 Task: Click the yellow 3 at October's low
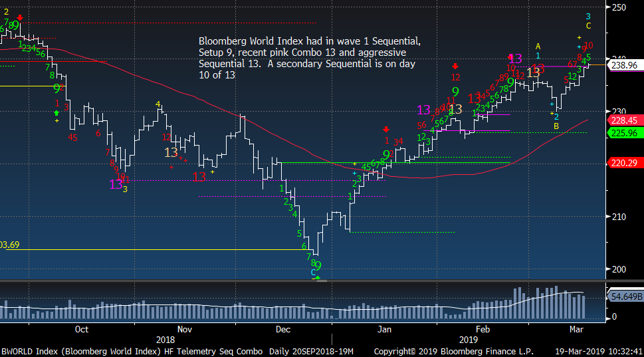click(125, 189)
